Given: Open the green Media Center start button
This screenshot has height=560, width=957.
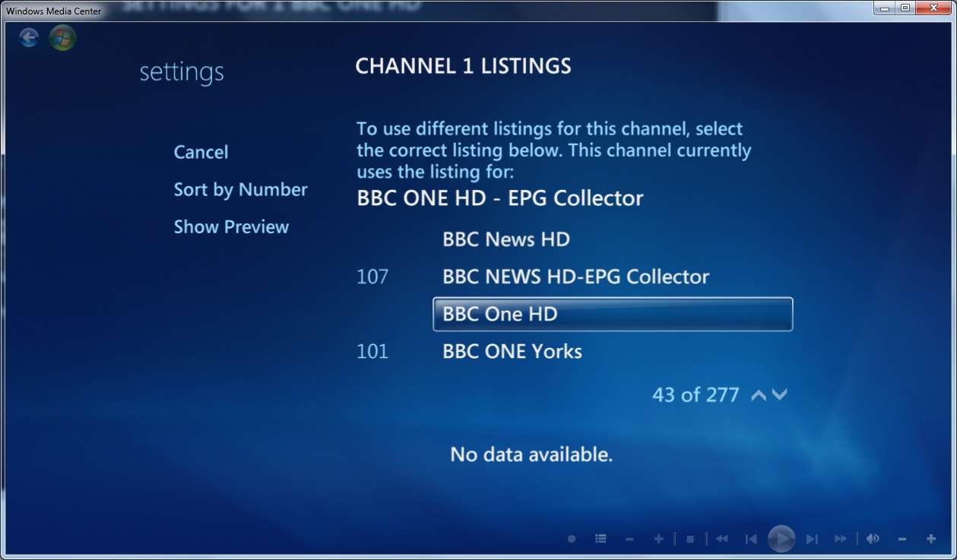Looking at the screenshot, I should pyautogui.click(x=62, y=37).
